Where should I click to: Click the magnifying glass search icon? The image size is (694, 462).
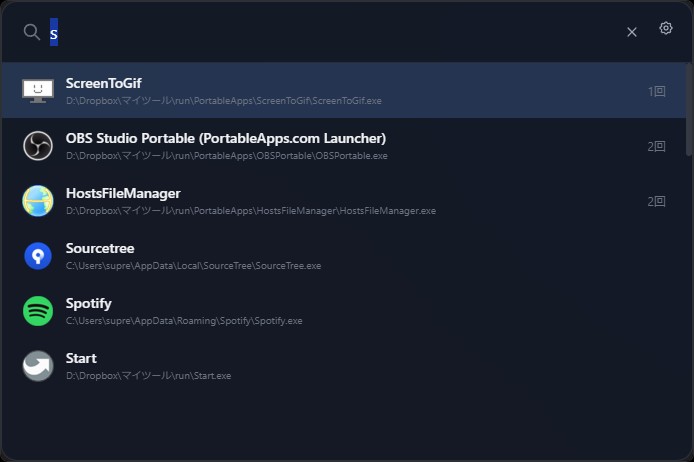pyautogui.click(x=32, y=32)
